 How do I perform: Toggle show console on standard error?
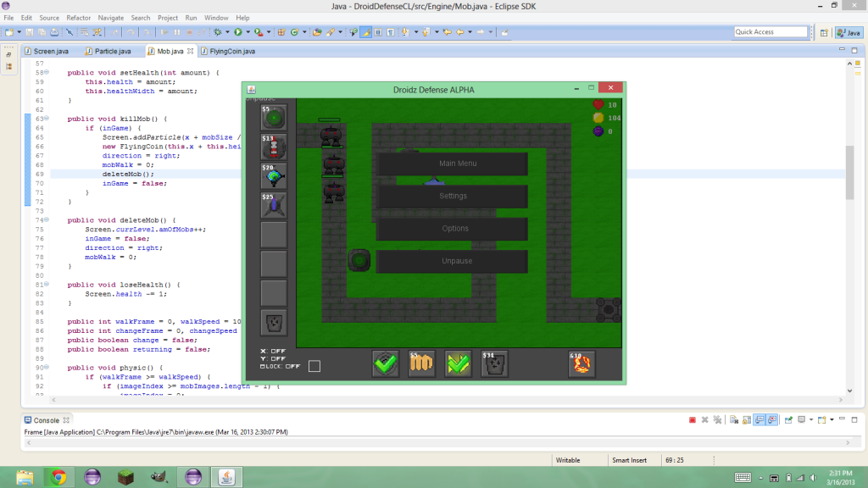[x=772, y=420]
